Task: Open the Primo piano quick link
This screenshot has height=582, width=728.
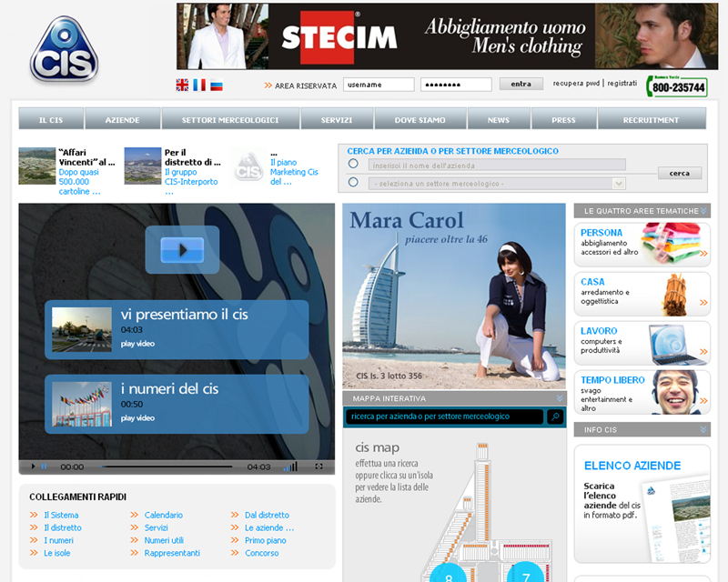Action: tap(266, 540)
